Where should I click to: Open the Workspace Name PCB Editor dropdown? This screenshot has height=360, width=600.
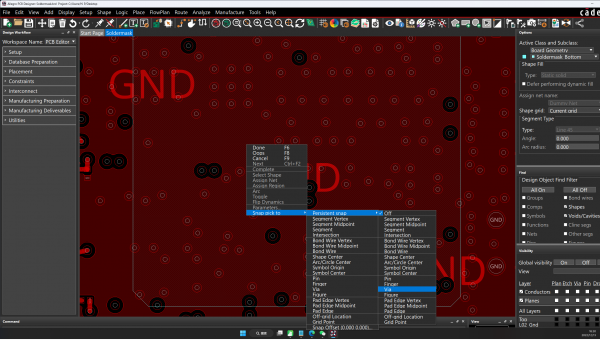click(x=60, y=42)
